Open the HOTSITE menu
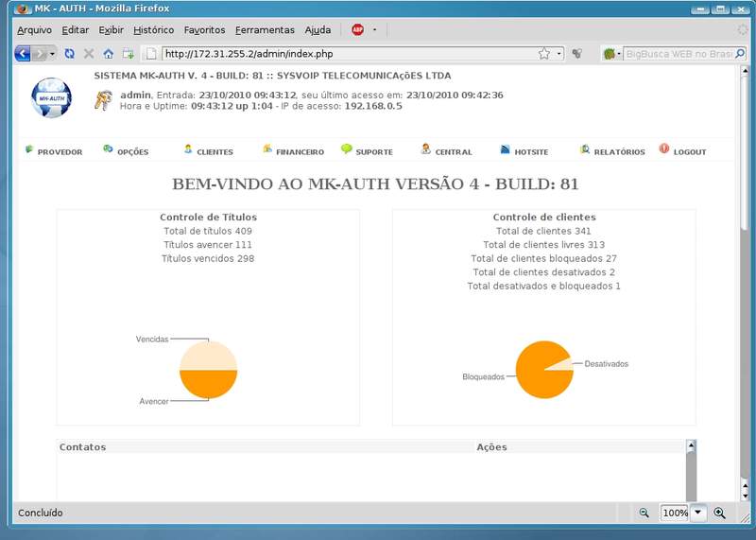Viewport: 756px width, 540px height. 531,152
